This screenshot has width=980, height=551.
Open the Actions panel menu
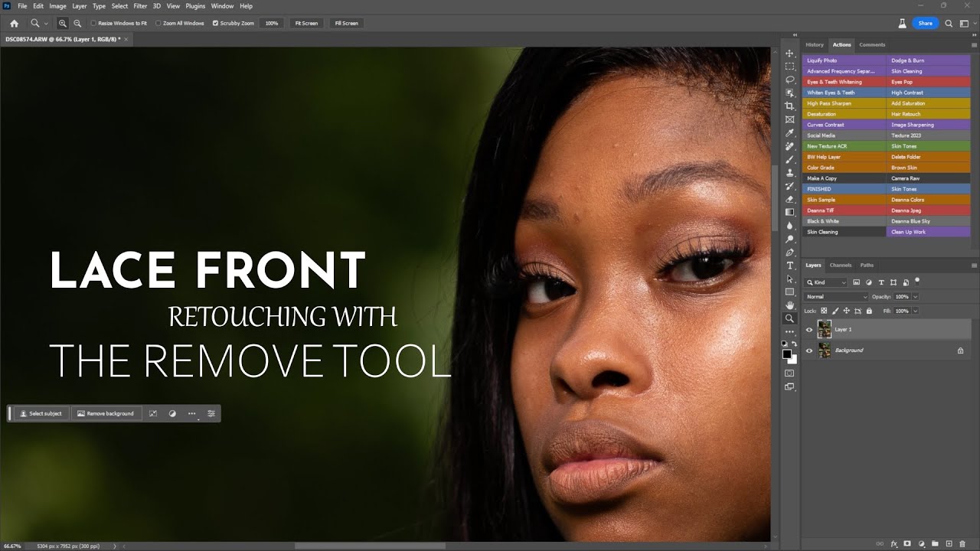974,44
